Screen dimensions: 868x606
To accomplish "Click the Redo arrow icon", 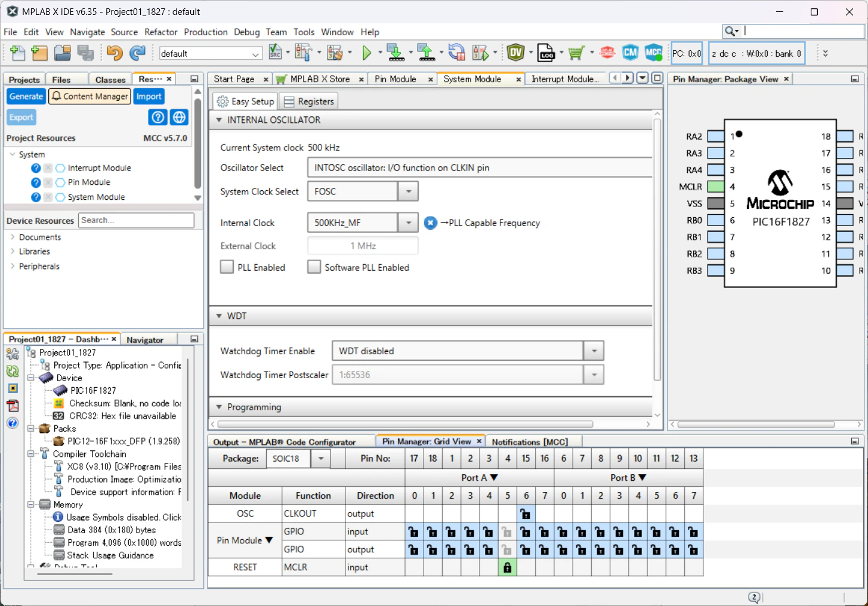I will (x=138, y=53).
